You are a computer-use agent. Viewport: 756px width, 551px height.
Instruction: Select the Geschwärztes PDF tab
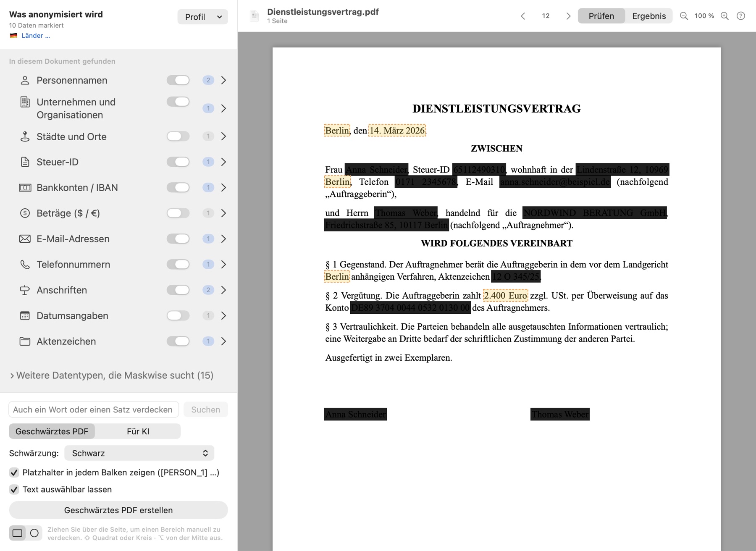[x=52, y=431]
